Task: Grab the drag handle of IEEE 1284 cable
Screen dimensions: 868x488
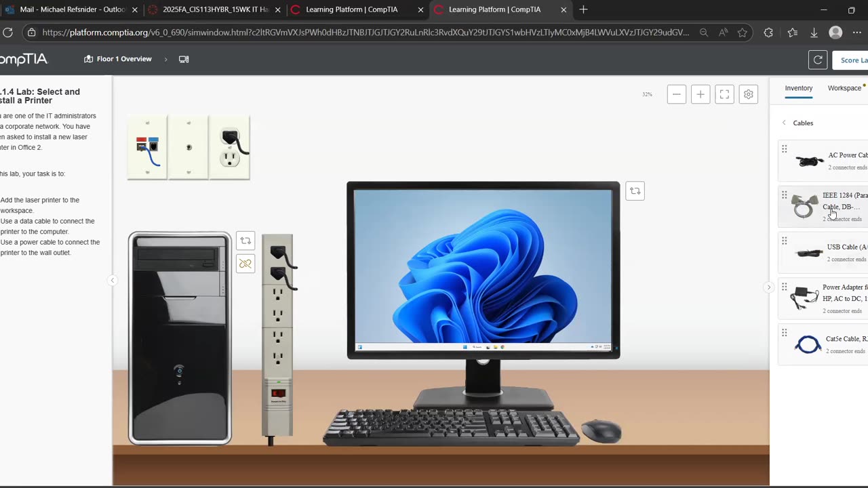Action: point(784,195)
